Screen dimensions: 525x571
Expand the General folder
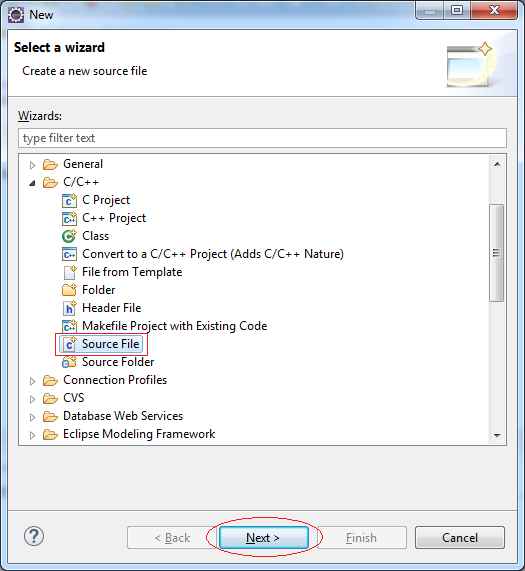point(32,165)
